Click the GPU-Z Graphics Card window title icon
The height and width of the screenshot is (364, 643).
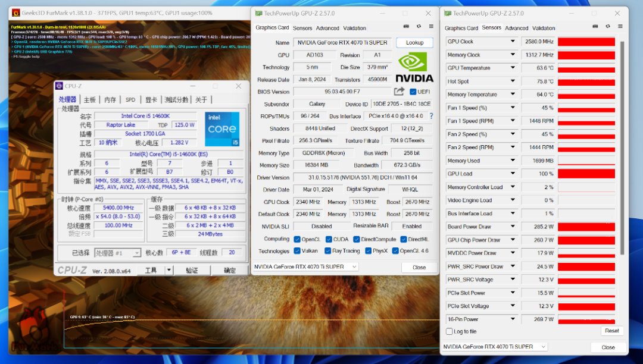pos(258,13)
